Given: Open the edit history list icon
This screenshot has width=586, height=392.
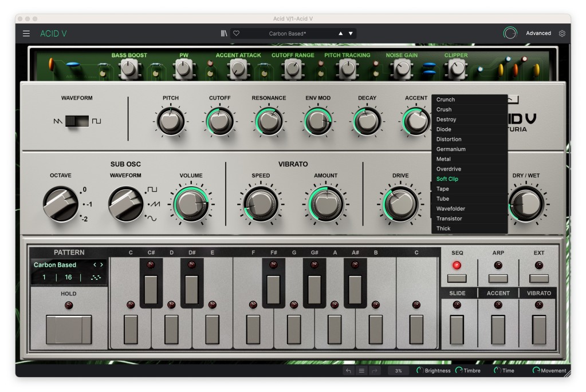Looking at the screenshot, I should pos(361,371).
